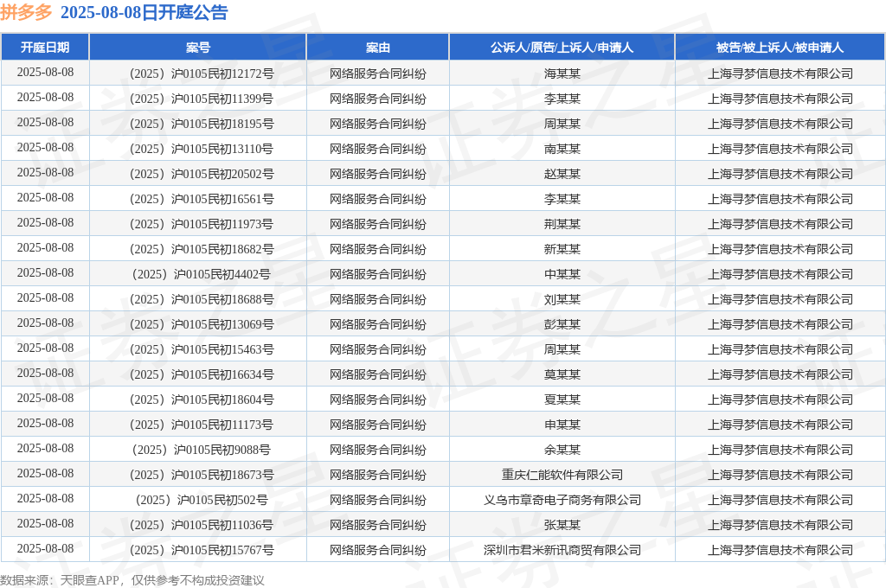
Task: Click plaintiff 义乌市章奇电子商务有限公司
Action: point(562,500)
